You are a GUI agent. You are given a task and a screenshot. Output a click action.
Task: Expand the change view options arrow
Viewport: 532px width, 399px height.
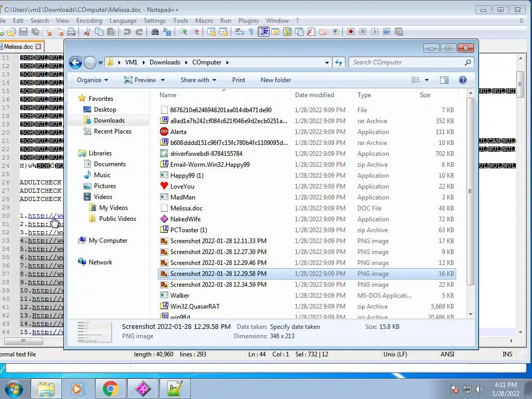click(x=427, y=80)
